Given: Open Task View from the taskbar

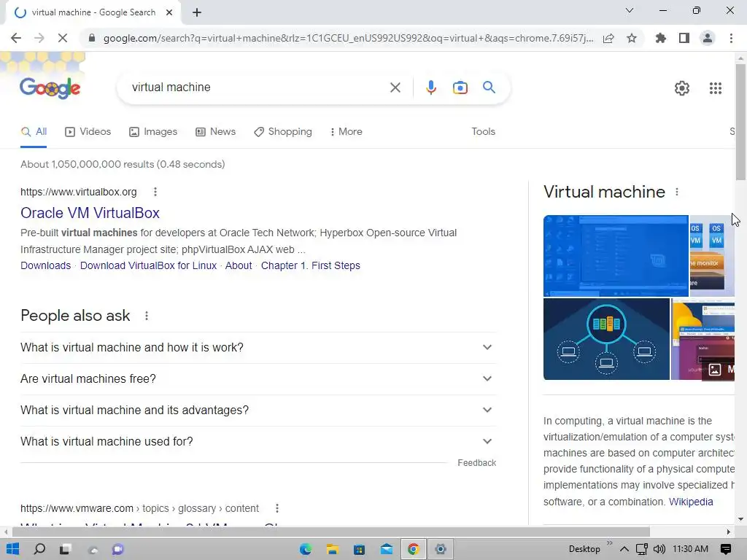Looking at the screenshot, I should coord(65,549).
